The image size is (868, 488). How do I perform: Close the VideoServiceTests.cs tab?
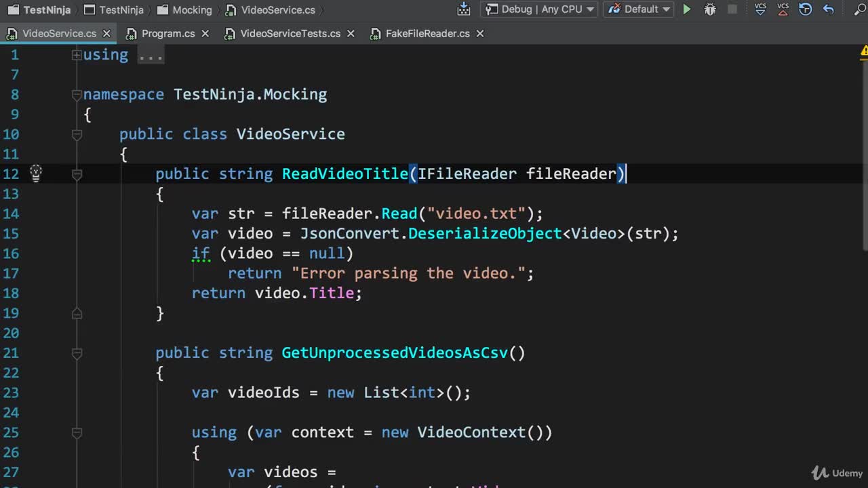tap(351, 33)
